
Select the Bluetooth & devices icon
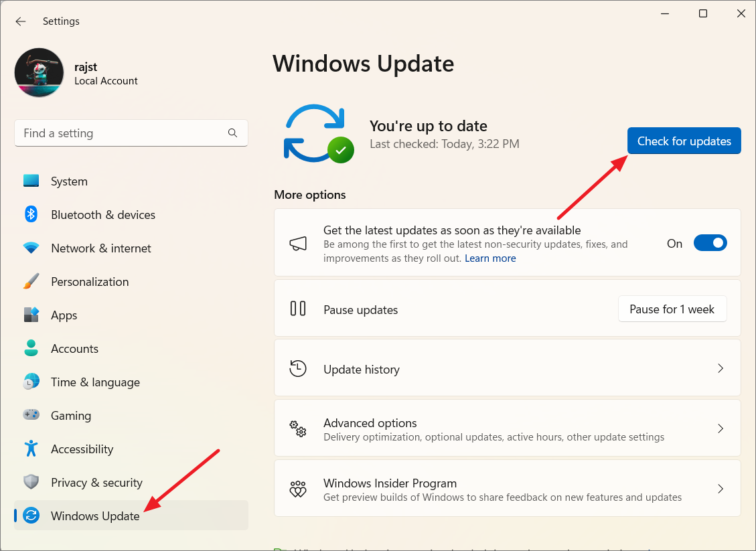[x=31, y=214]
